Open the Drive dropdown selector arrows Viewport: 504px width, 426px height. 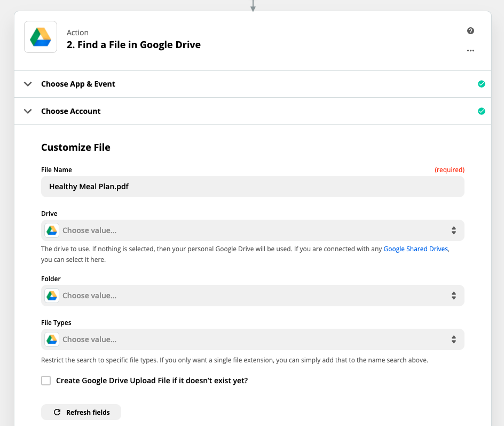pyautogui.click(x=453, y=230)
